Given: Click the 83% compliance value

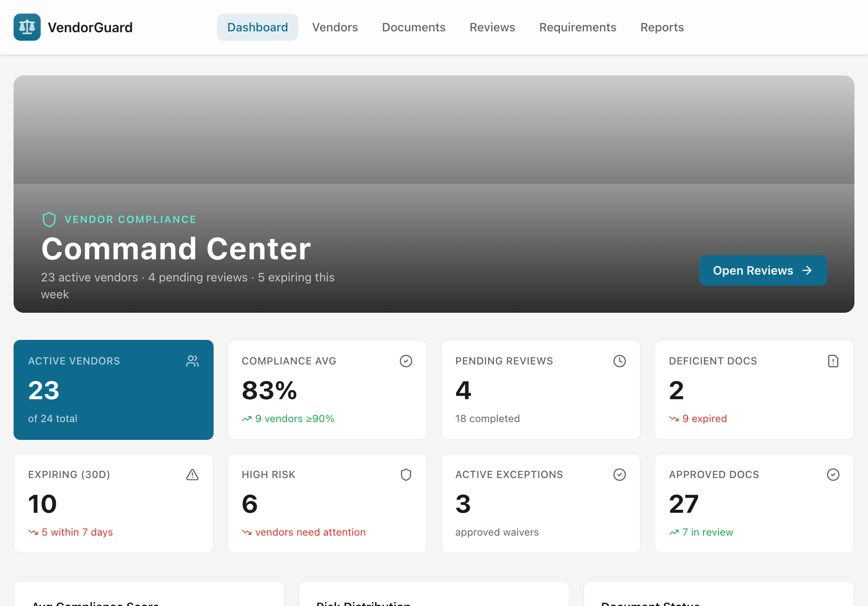Looking at the screenshot, I should pyautogui.click(x=270, y=390).
